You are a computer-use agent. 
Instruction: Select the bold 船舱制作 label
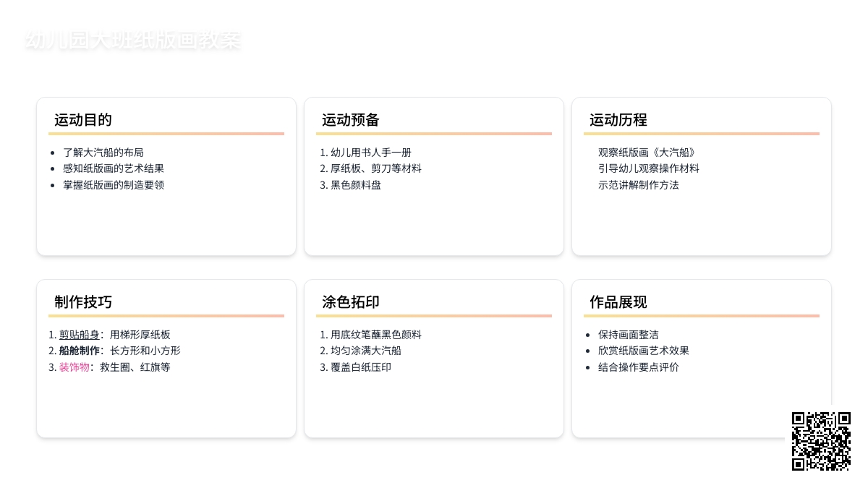[79, 351]
